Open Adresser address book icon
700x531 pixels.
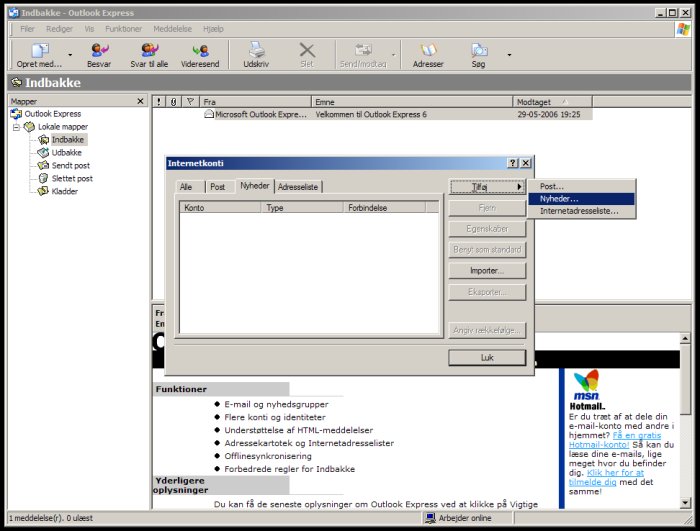(x=428, y=50)
